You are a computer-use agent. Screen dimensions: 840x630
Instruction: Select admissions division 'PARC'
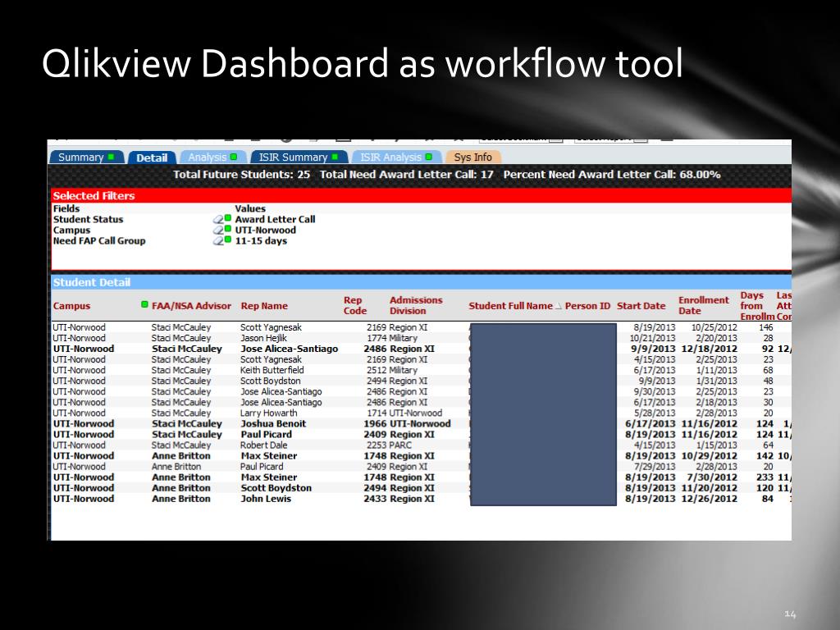pyautogui.click(x=400, y=445)
